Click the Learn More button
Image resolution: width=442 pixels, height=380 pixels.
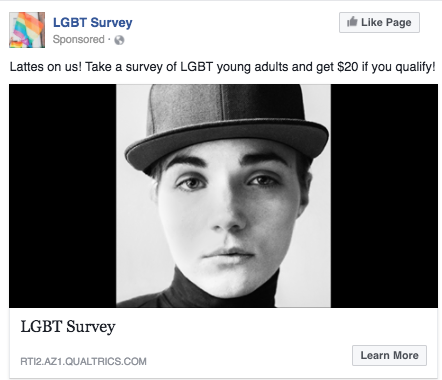click(x=389, y=355)
